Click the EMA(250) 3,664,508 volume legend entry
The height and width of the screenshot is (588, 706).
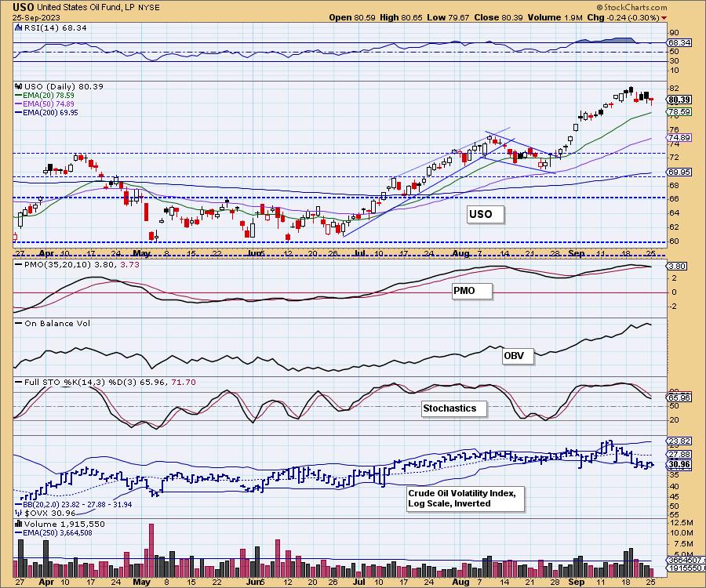57,533
